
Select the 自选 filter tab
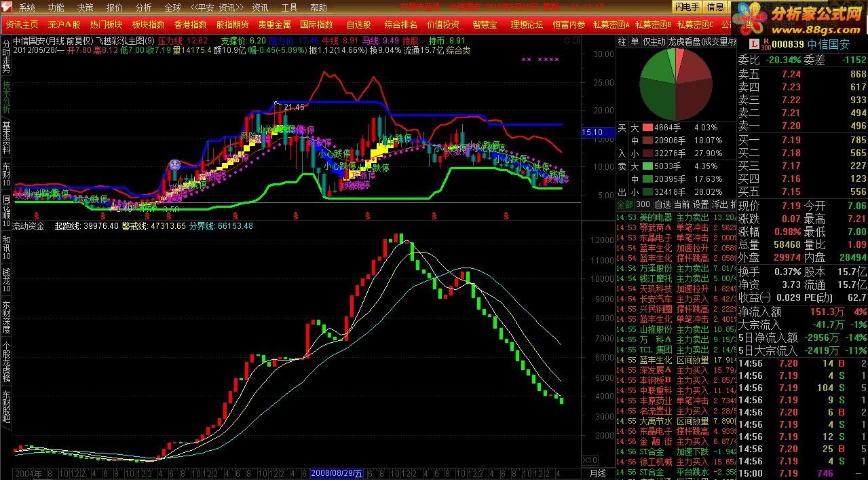(663, 204)
